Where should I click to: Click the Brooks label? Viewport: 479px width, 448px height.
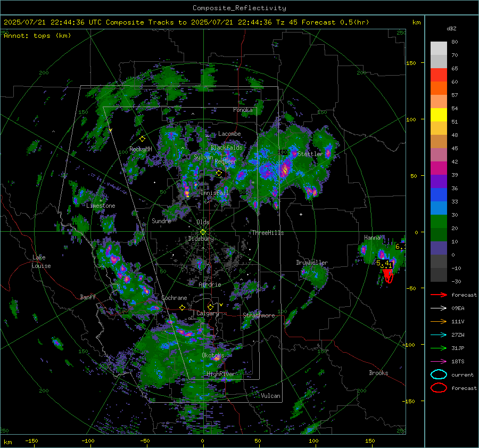(378, 373)
